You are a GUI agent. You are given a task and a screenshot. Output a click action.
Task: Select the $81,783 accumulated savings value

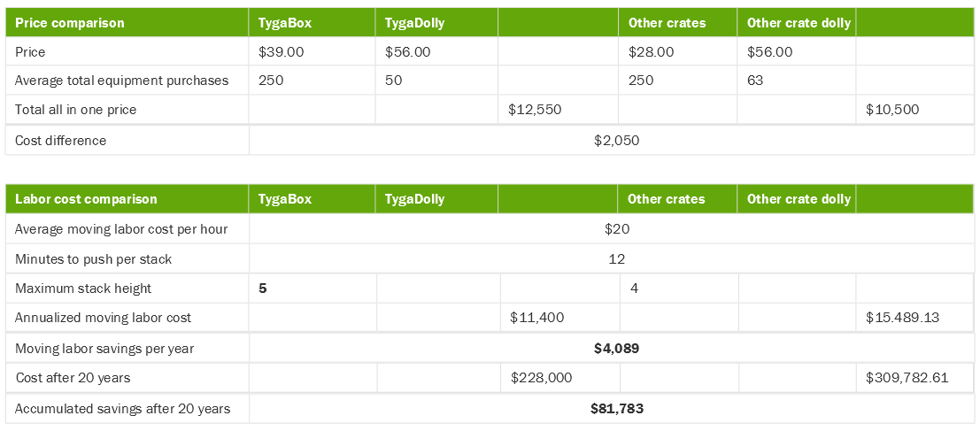tap(617, 409)
